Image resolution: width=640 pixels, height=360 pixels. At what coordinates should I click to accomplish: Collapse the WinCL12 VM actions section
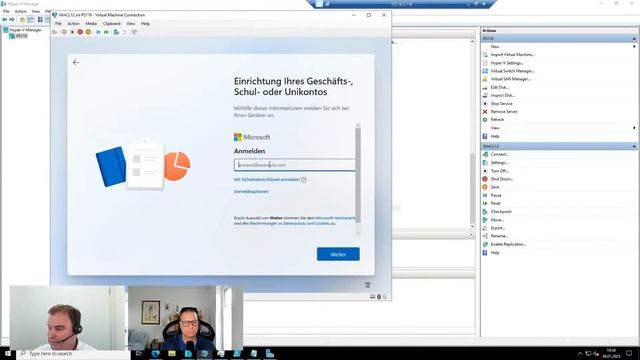point(634,146)
